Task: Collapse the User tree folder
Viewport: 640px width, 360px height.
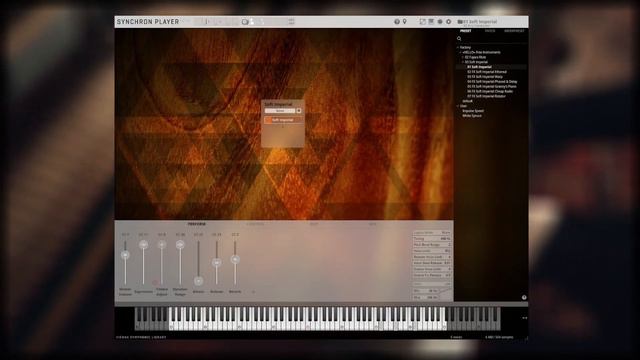Action: [458, 106]
